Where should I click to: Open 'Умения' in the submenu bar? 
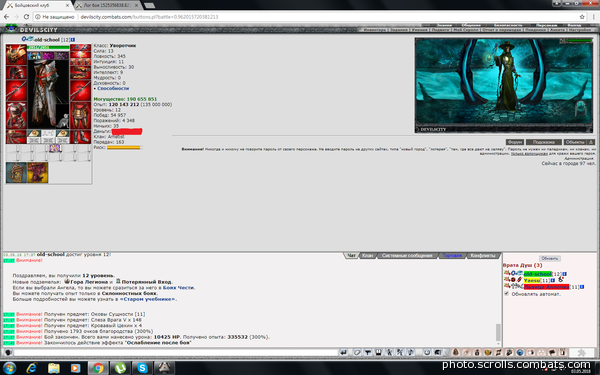(x=419, y=29)
